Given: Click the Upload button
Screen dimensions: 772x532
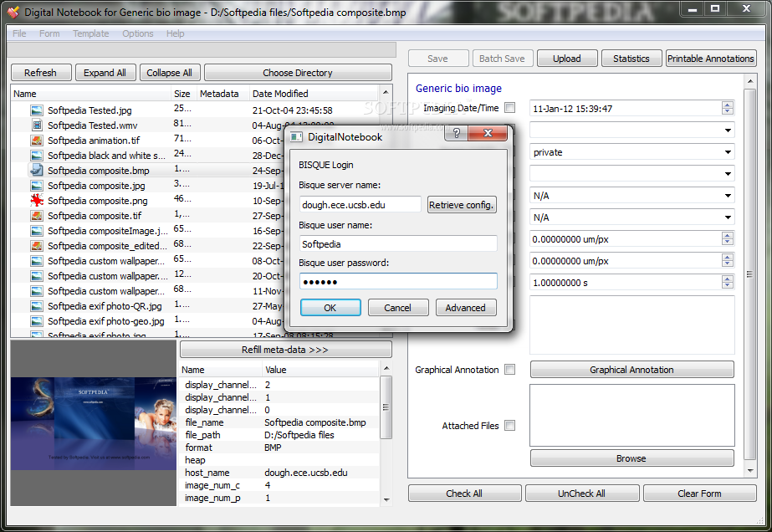Looking at the screenshot, I should (x=567, y=58).
